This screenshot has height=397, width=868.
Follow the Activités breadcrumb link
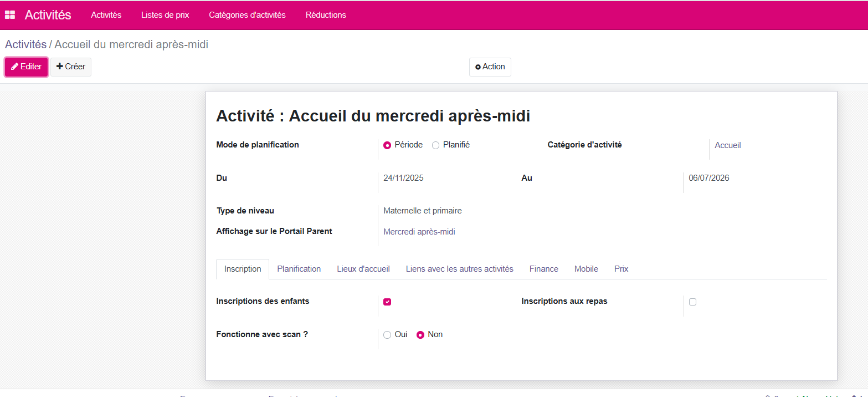25,44
